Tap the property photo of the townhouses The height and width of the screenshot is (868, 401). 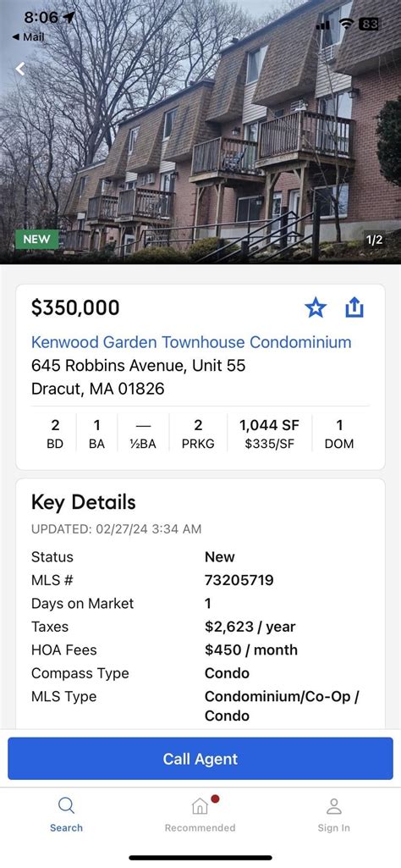click(x=200, y=132)
